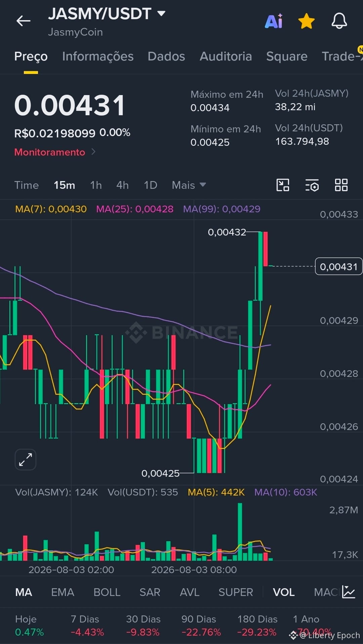
Task: Tap the Vol(JASMY): 124K label
Action: click(56, 492)
